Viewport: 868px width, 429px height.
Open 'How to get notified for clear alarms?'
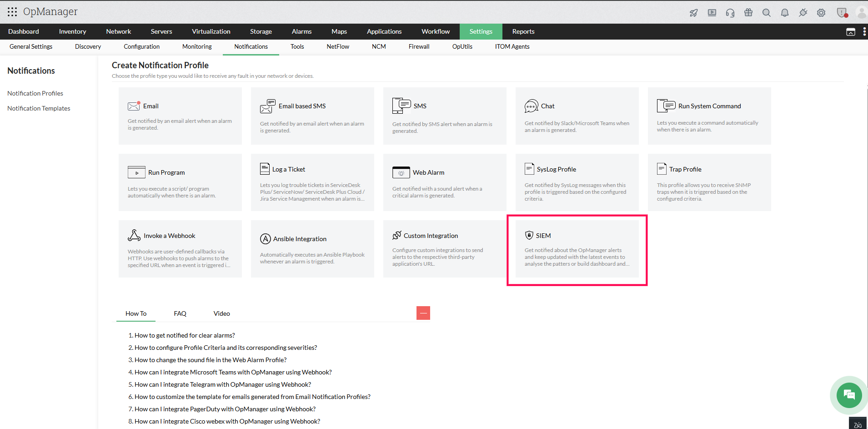tap(185, 335)
